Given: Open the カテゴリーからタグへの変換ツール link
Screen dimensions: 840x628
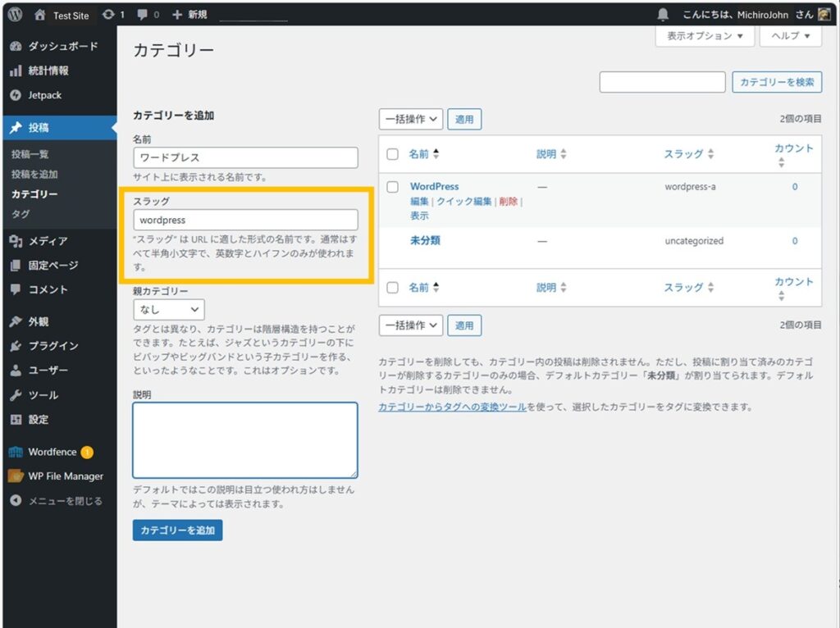Looking at the screenshot, I should point(452,407).
